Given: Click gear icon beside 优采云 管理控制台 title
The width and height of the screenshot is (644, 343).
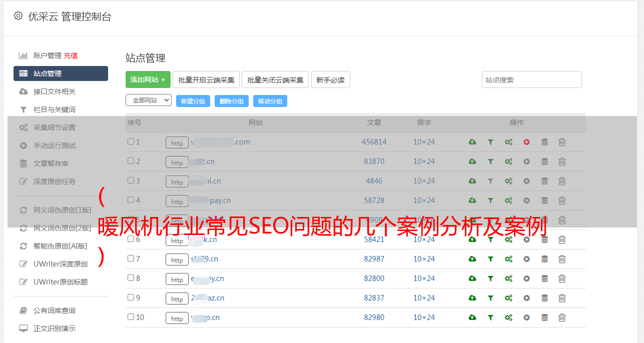Looking at the screenshot, I should click(19, 16).
